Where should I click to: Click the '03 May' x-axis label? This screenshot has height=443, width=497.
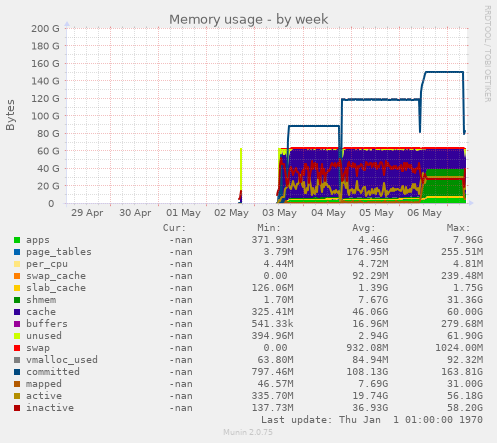tap(279, 213)
